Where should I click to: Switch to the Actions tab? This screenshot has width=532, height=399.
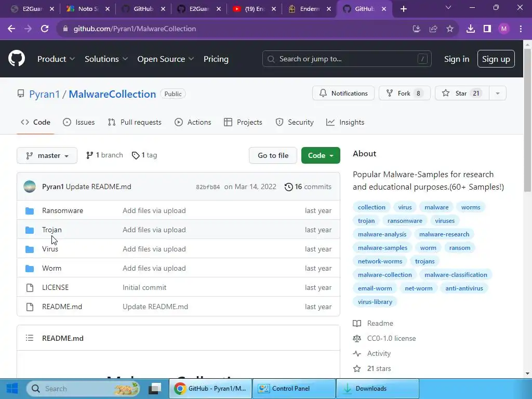(193, 122)
